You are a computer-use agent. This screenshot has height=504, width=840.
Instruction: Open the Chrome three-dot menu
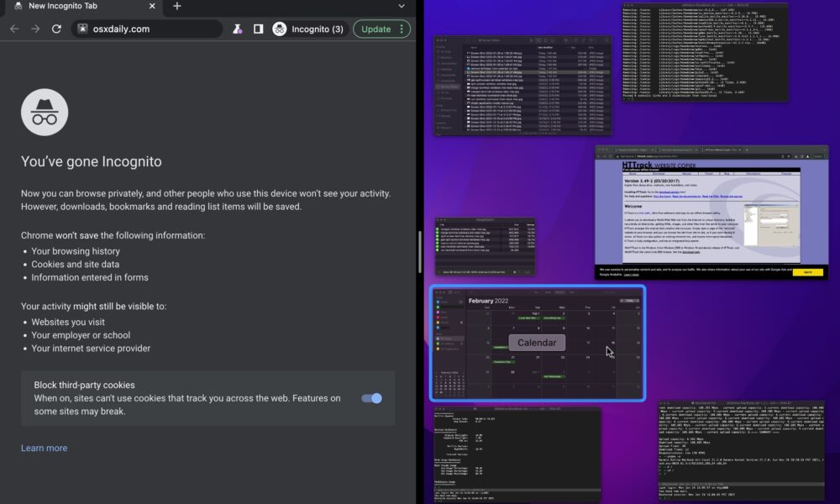tap(402, 29)
